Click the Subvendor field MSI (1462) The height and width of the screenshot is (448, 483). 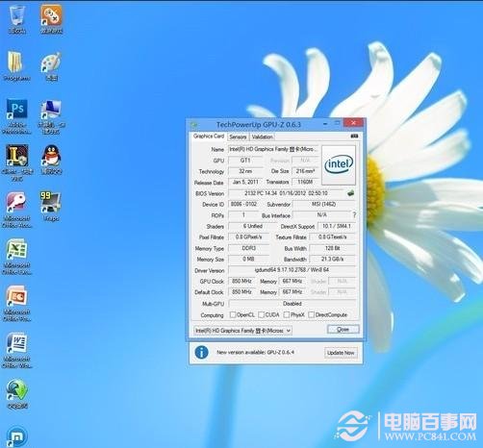coord(323,204)
